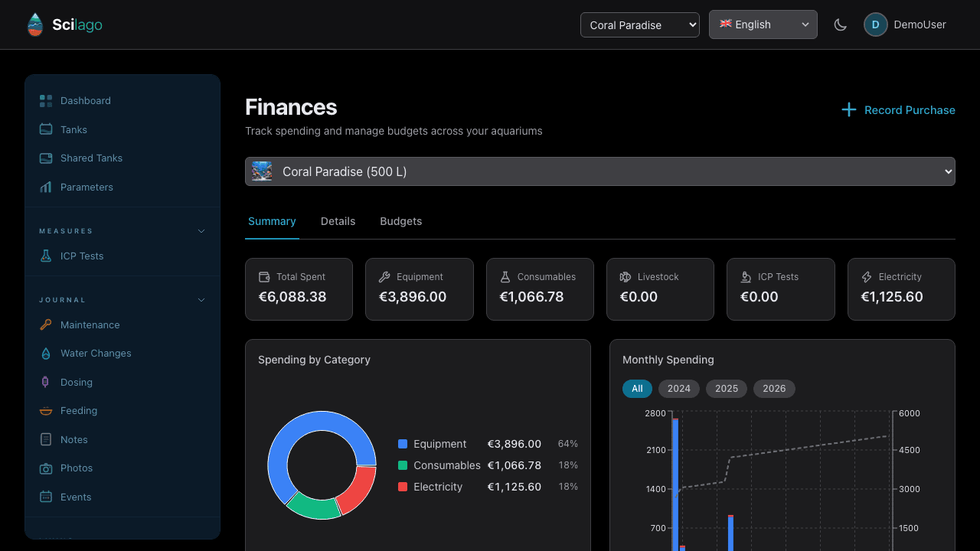The width and height of the screenshot is (980, 551).
Task: Click the Equipment card wrench icon
Action: pos(384,277)
